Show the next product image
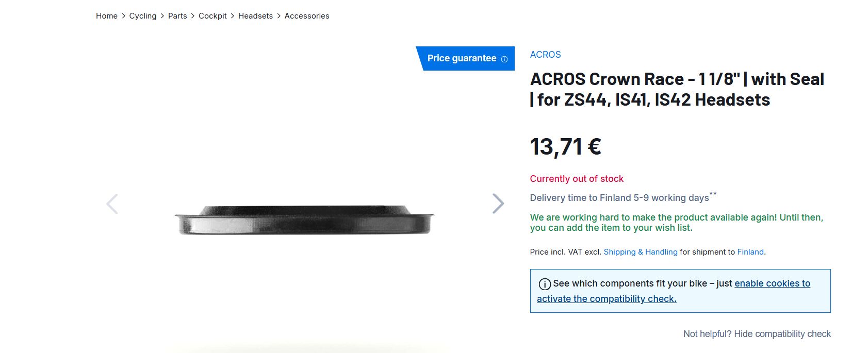 [498, 204]
